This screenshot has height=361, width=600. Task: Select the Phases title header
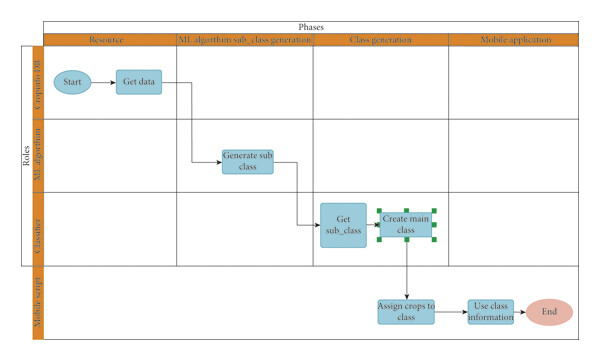(311, 27)
